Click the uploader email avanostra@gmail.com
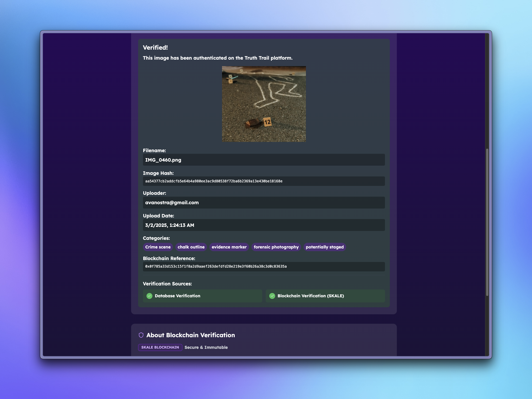Viewport: 532px width, 399px height. coord(172,203)
